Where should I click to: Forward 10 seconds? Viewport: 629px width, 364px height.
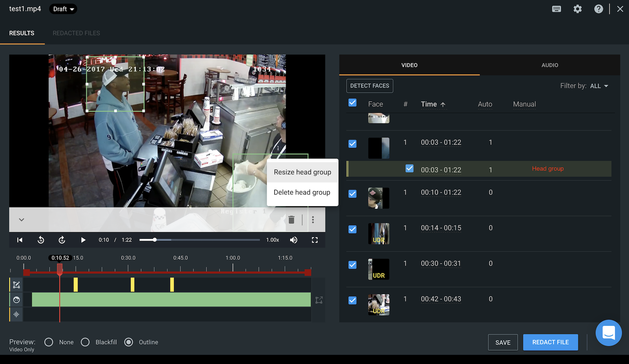62,240
